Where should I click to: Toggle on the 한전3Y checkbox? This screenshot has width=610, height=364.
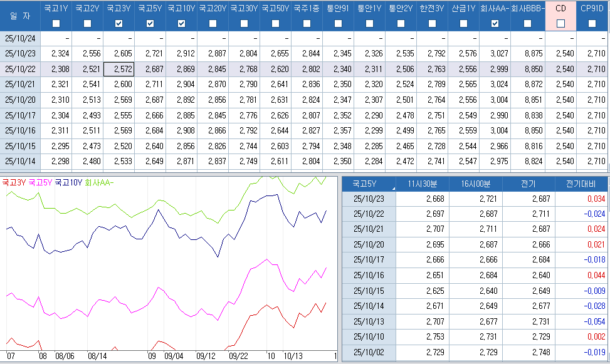433,23
